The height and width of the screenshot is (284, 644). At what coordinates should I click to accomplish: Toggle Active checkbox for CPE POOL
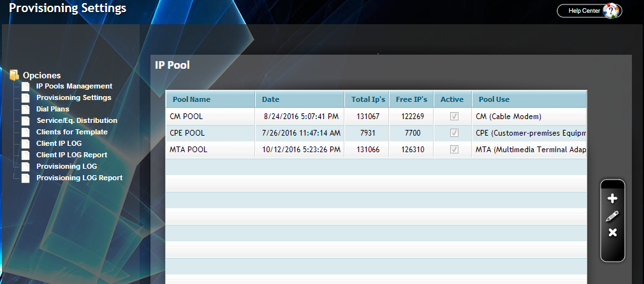[453, 133]
